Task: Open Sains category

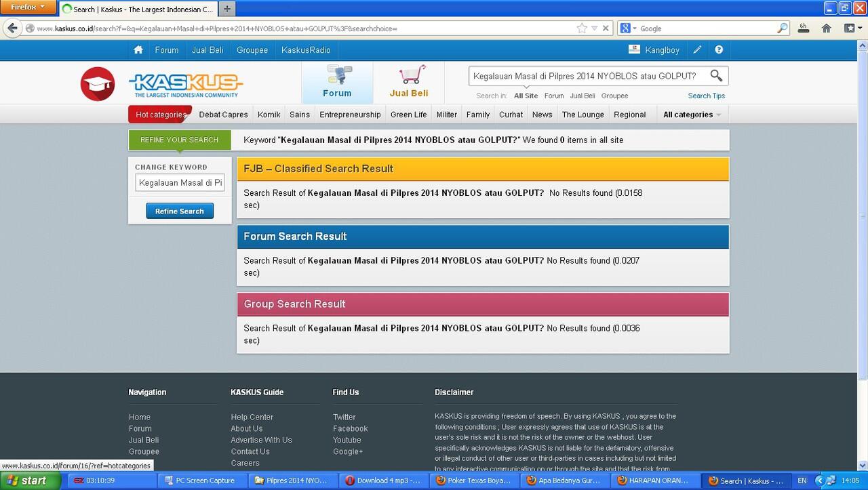Action: pyautogui.click(x=300, y=115)
